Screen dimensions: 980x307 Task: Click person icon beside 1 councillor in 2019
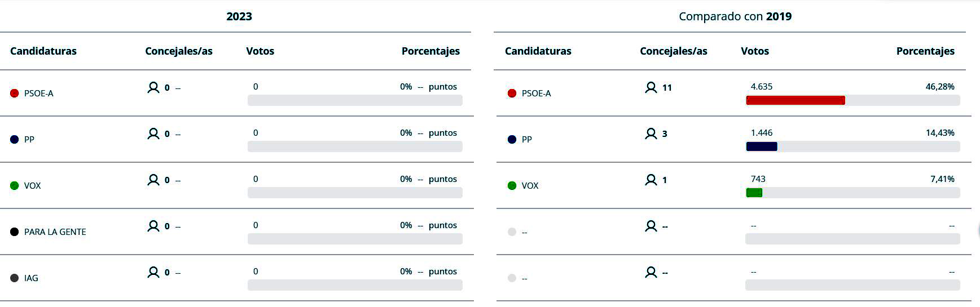pos(651,180)
